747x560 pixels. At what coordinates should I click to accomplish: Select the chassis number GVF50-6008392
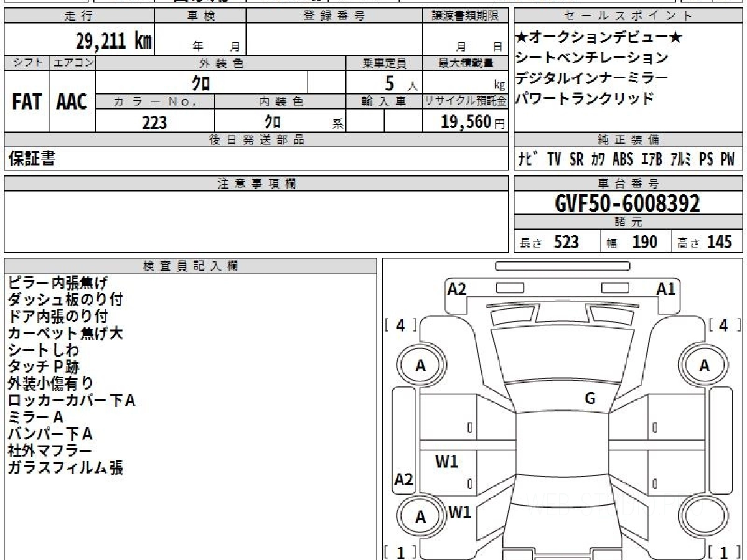point(627,203)
